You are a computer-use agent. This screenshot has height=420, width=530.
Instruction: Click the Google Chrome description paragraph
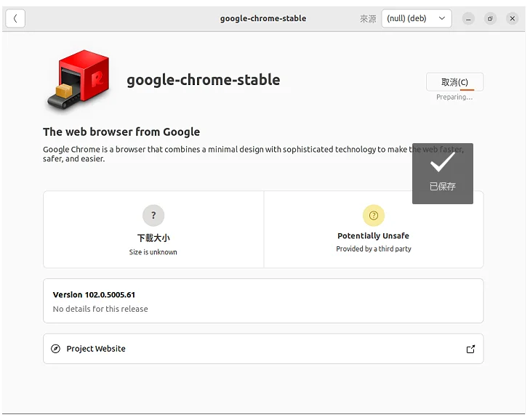pos(253,154)
